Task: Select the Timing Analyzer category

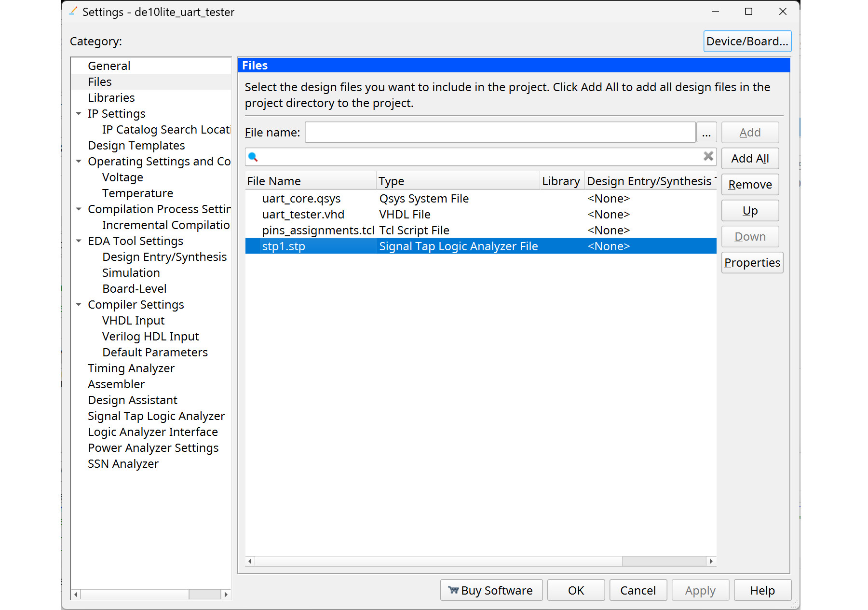Action: pyautogui.click(x=131, y=368)
